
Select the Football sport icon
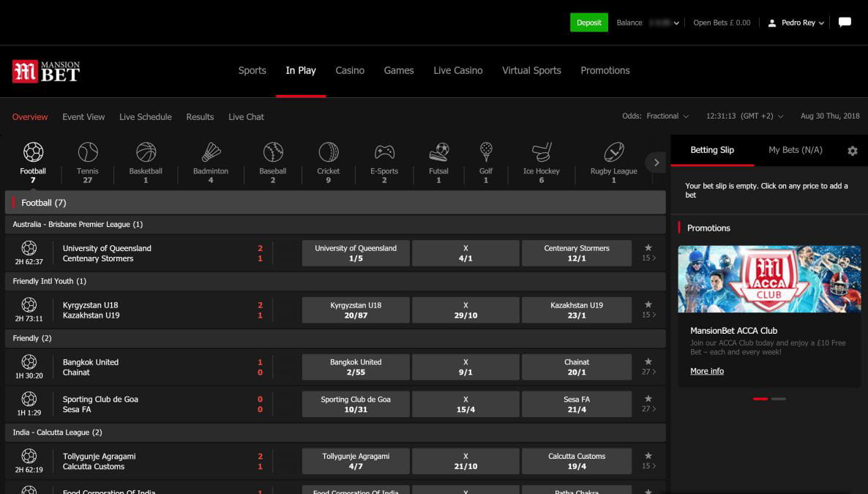33,151
